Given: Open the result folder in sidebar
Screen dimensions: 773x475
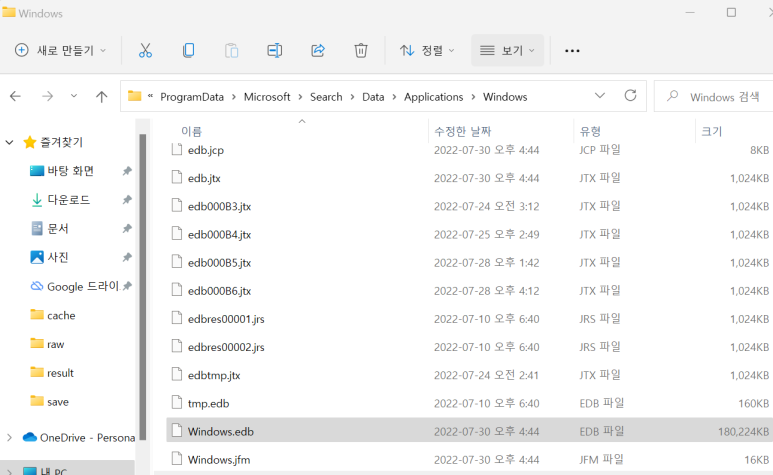Looking at the screenshot, I should [60, 373].
